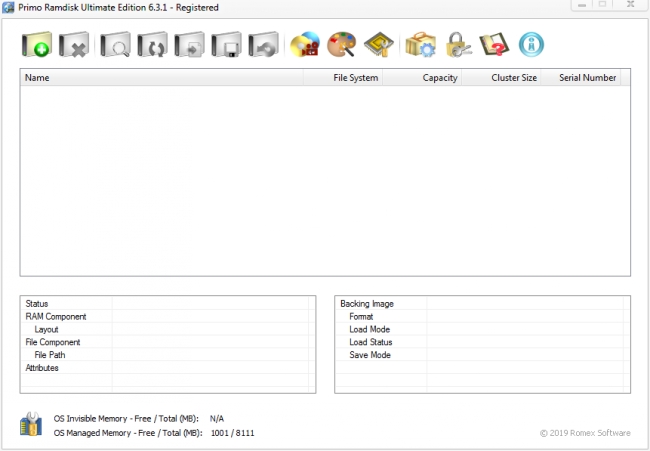Sort list by Name column header
650x451 pixels.
tap(162, 78)
